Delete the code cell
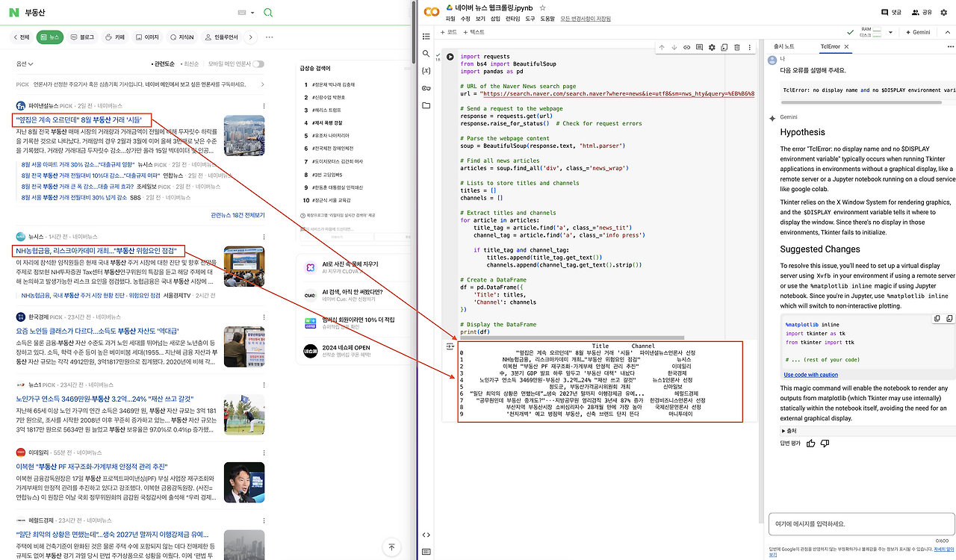The width and height of the screenshot is (956, 560). (x=737, y=48)
